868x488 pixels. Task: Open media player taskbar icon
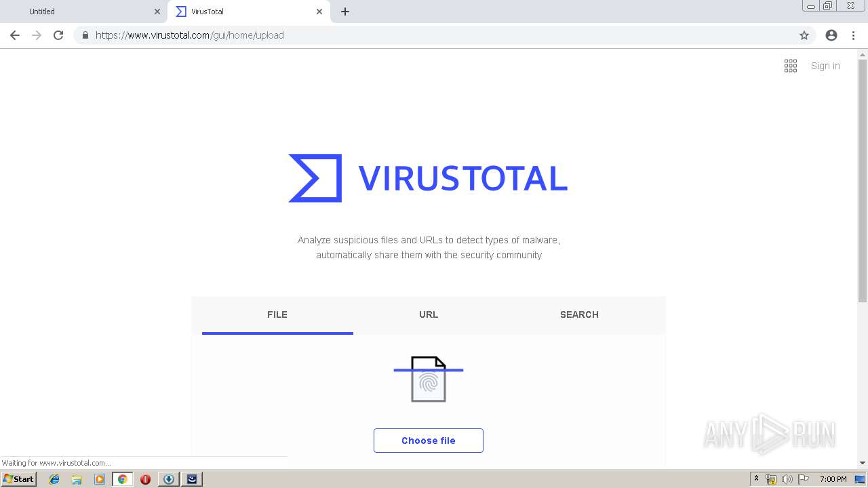tap(100, 479)
